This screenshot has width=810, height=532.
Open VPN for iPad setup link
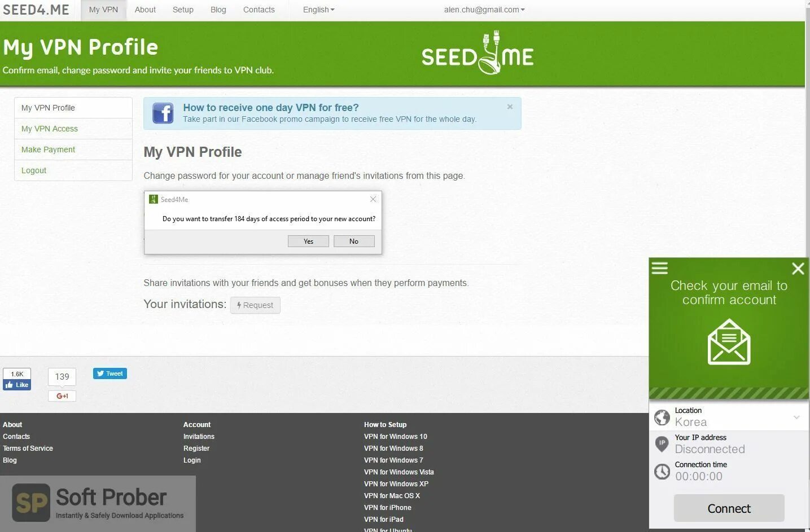pos(384,520)
